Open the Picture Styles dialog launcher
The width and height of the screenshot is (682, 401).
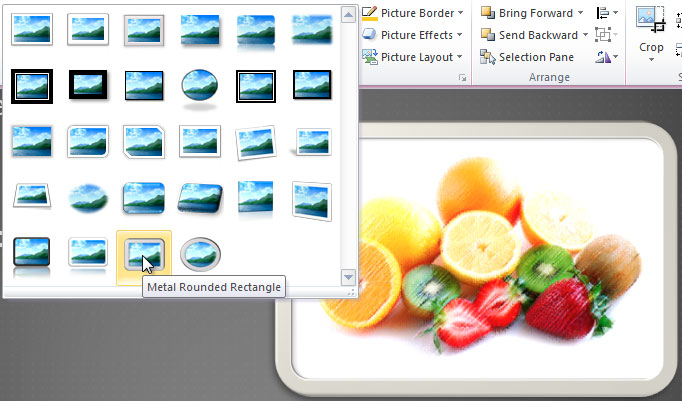click(462, 78)
